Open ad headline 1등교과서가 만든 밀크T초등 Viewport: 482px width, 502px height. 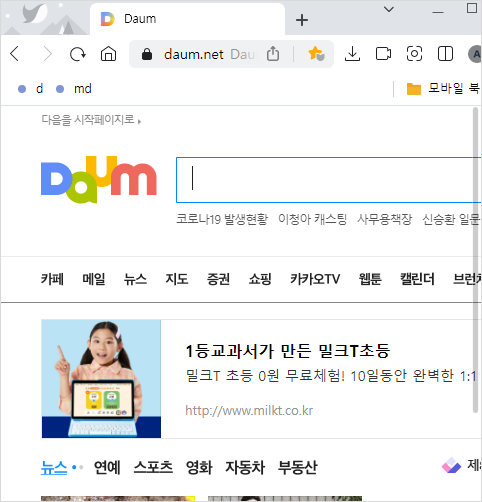pos(288,351)
